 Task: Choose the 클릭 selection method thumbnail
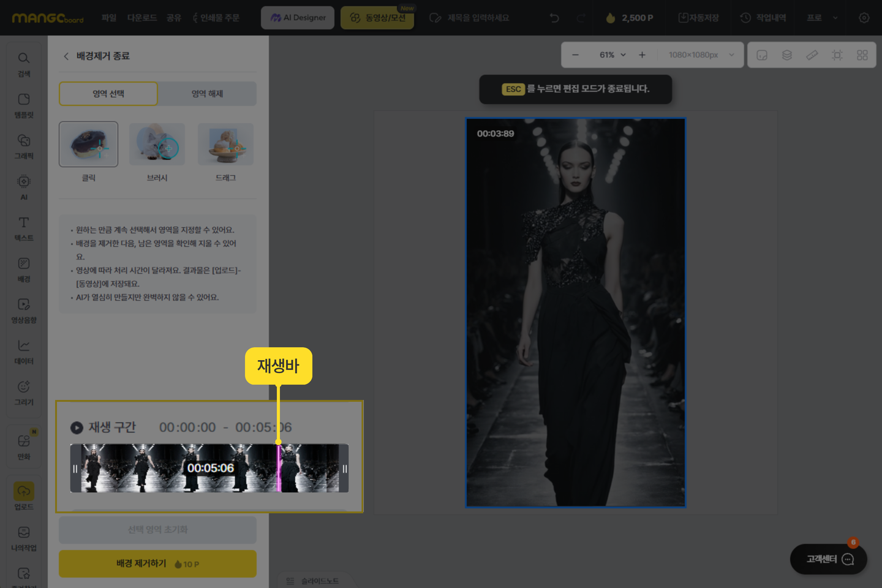(x=88, y=144)
